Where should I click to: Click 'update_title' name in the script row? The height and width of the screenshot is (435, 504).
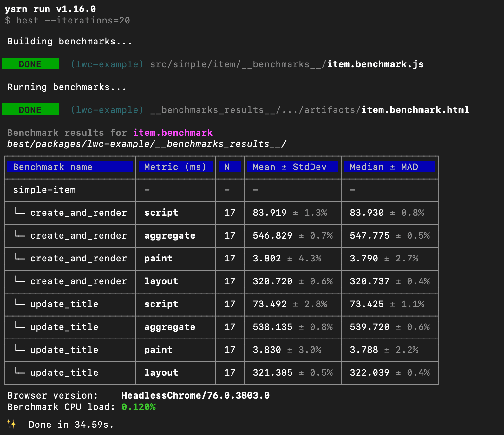[64, 304]
